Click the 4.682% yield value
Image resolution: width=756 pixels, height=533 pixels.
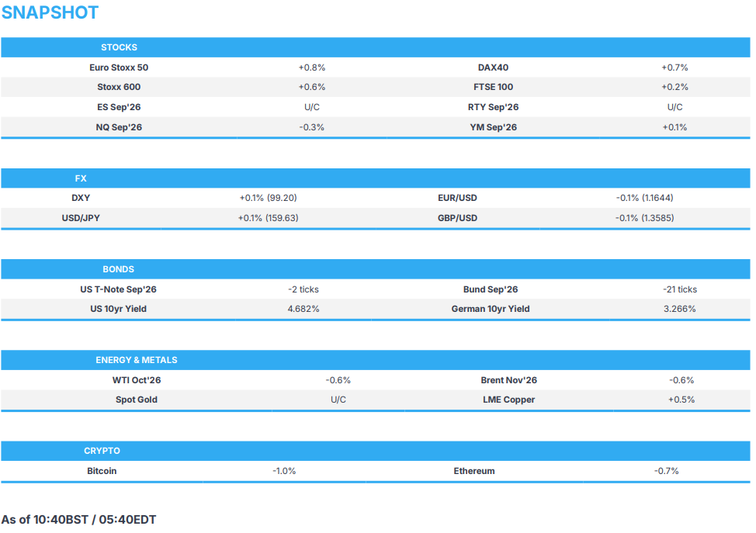(303, 309)
